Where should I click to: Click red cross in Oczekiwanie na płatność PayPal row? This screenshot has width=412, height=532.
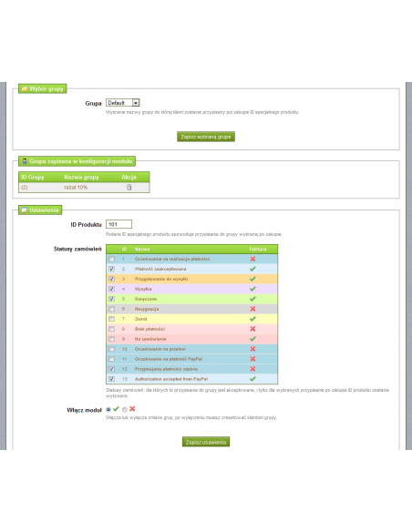click(x=252, y=359)
